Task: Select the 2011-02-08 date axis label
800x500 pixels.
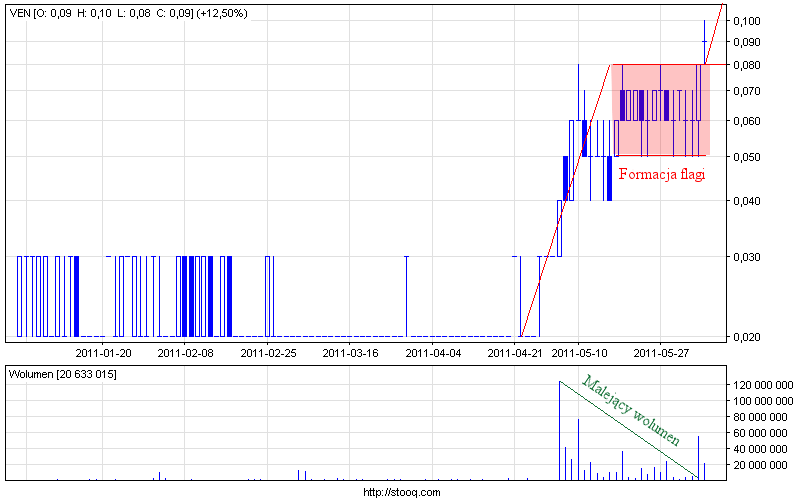Action: pyautogui.click(x=186, y=352)
